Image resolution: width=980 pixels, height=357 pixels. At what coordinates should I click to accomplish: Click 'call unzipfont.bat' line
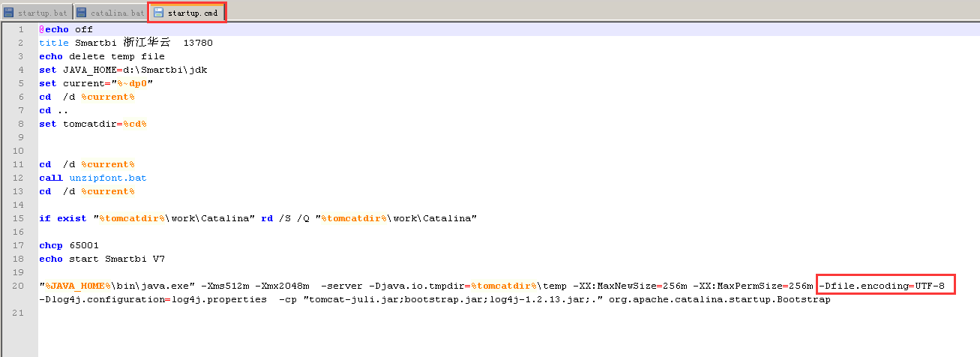tap(93, 178)
